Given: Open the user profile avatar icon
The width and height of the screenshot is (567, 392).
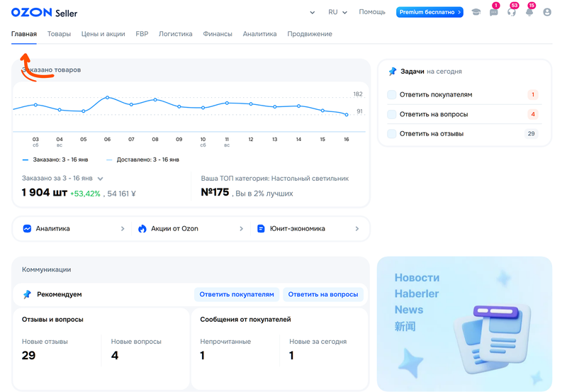Looking at the screenshot, I should [546, 12].
